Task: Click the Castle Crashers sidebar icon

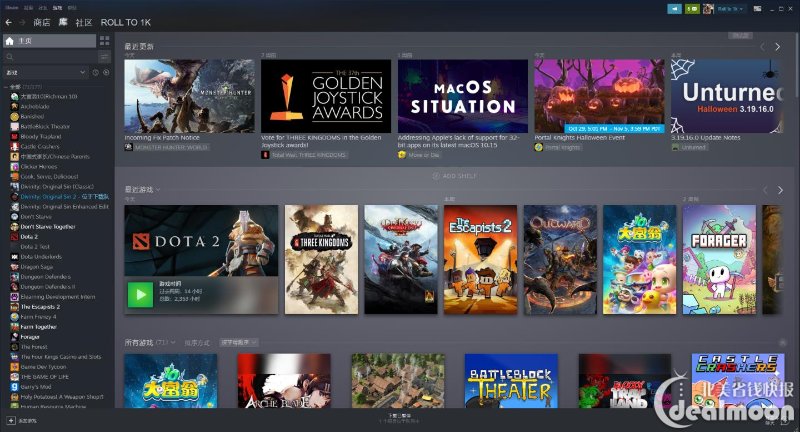Action: pos(15,146)
